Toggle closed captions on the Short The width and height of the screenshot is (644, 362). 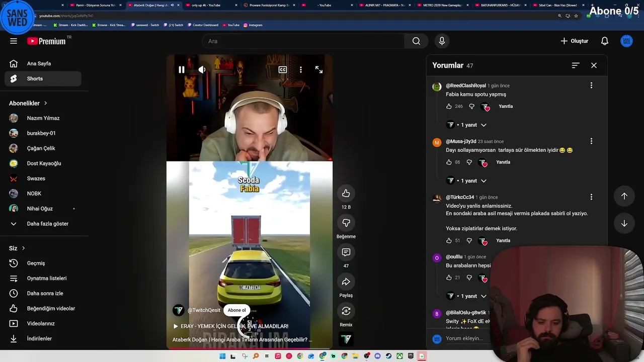point(283,70)
